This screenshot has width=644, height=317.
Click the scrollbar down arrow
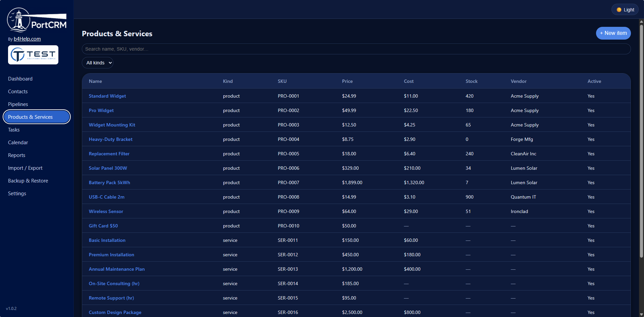coord(641,314)
